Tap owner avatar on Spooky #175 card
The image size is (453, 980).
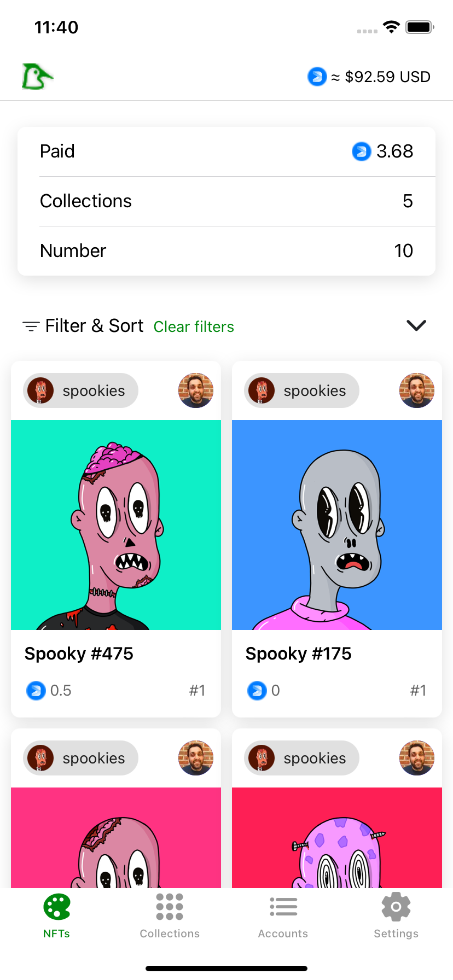pos(416,390)
